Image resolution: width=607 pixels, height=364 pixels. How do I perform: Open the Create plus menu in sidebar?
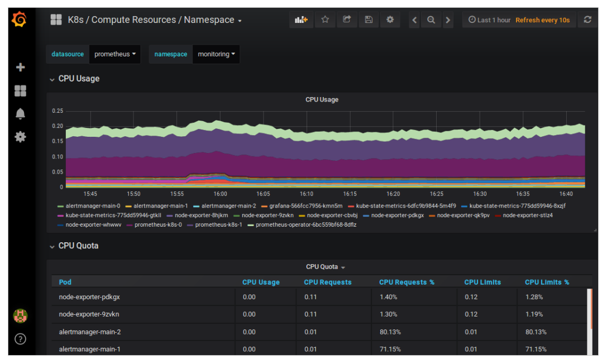(x=20, y=68)
